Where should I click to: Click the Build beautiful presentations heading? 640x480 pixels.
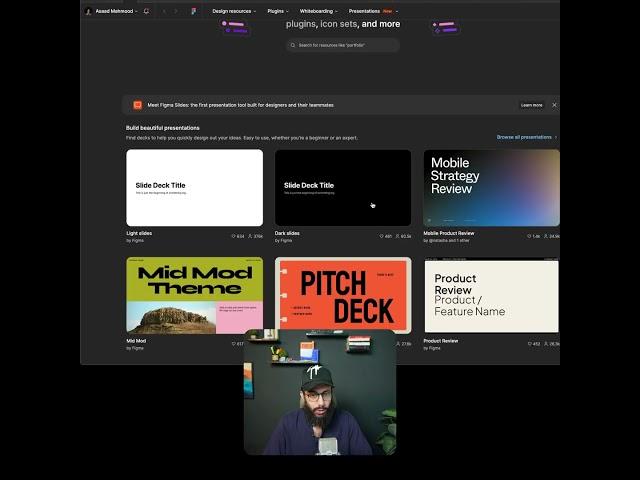coord(162,128)
